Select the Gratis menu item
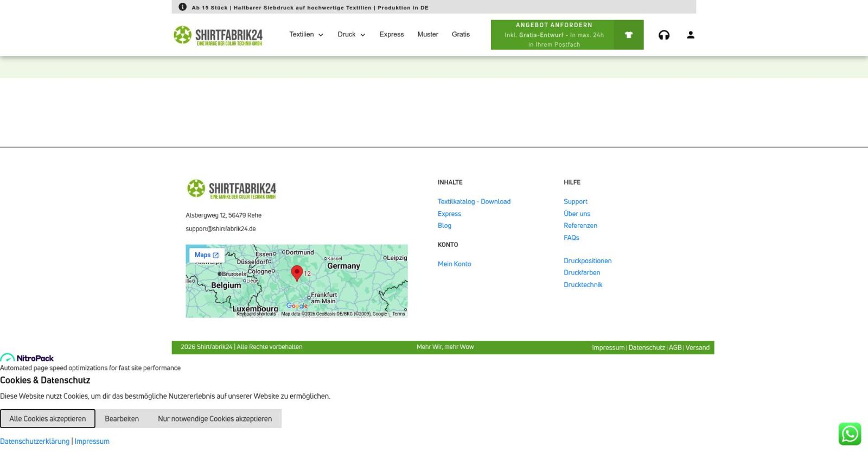Image resolution: width=868 pixels, height=452 pixels. [x=461, y=35]
